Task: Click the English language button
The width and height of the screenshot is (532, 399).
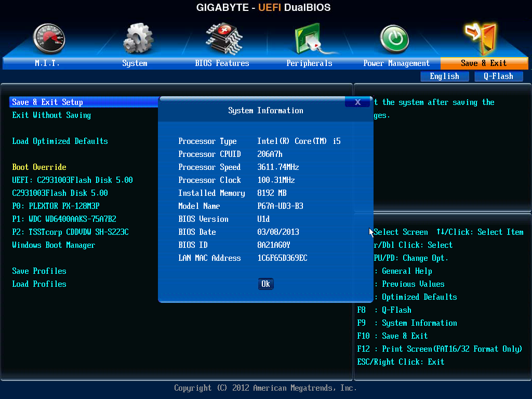Action: tap(445, 76)
